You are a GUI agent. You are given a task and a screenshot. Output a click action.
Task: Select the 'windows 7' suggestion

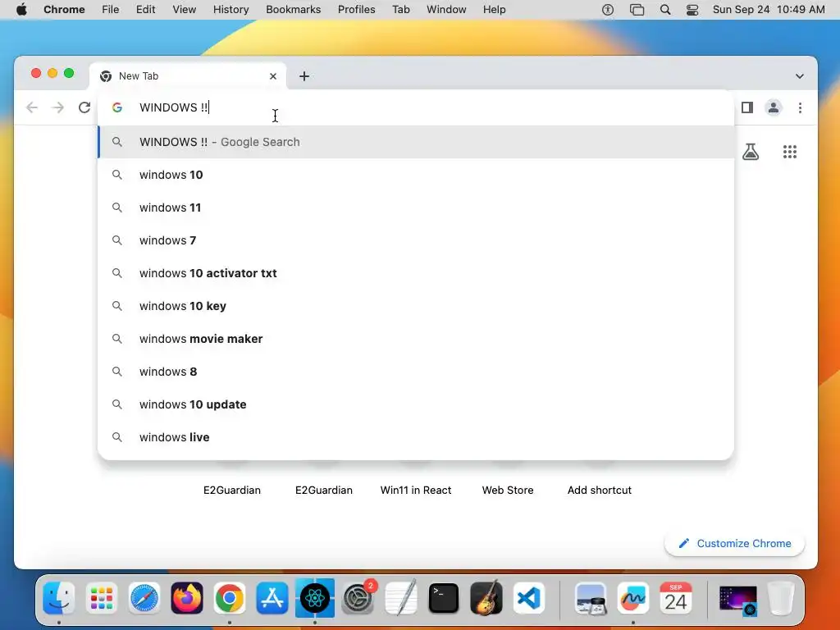(416, 240)
